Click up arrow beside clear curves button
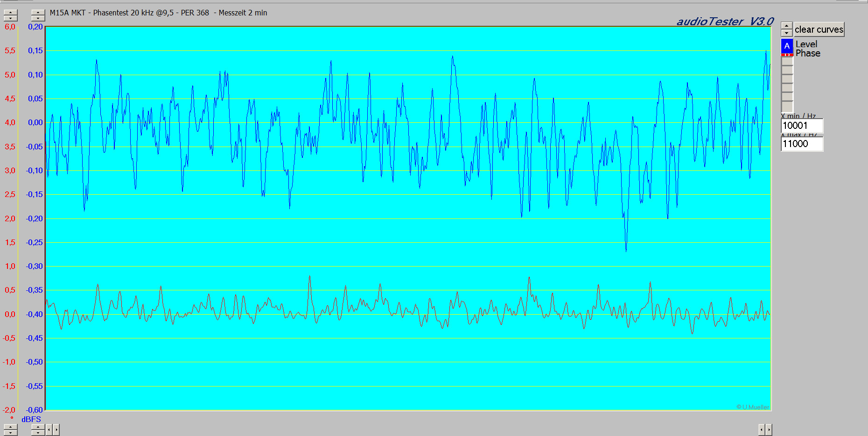 (x=787, y=26)
